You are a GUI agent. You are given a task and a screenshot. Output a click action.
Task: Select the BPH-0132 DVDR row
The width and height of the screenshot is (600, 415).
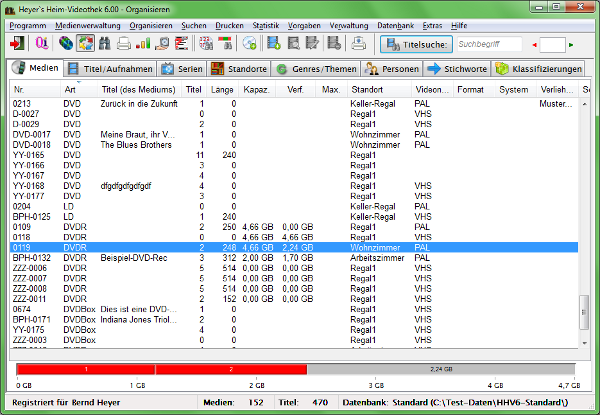pos(200,257)
